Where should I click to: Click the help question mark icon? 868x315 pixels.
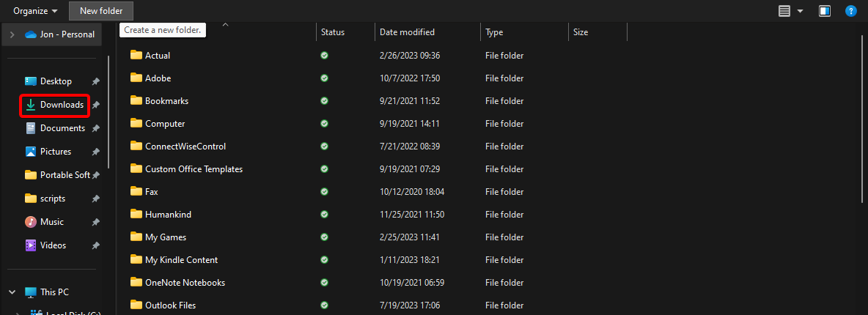[850, 11]
